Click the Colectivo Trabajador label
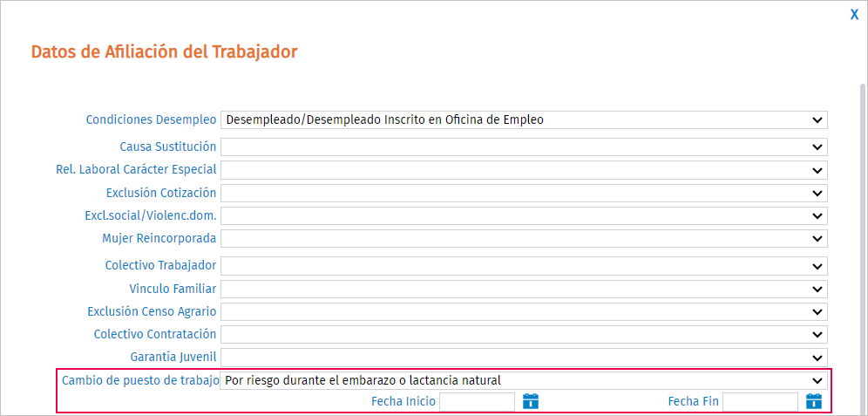The width and height of the screenshot is (868, 416). [160, 266]
